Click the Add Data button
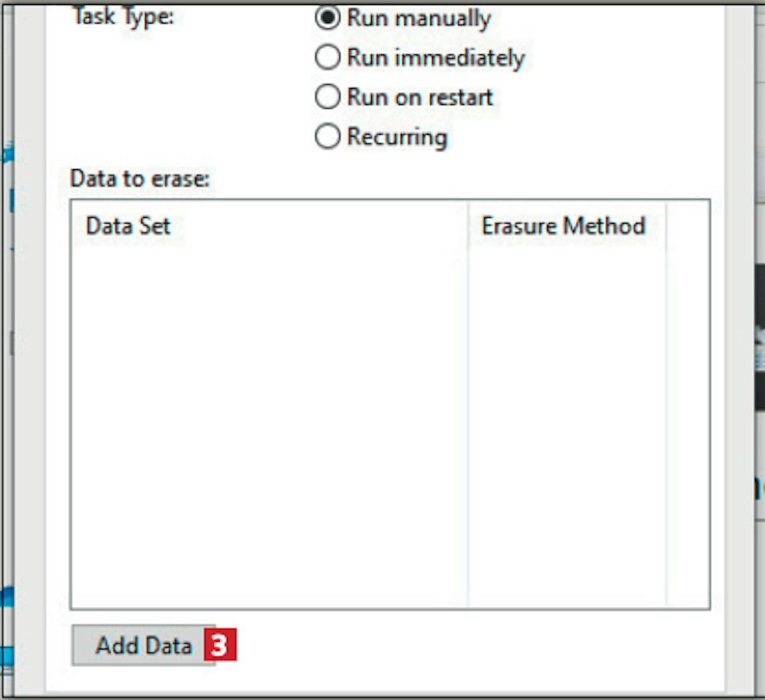The image size is (765, 700). click(143, 645)
